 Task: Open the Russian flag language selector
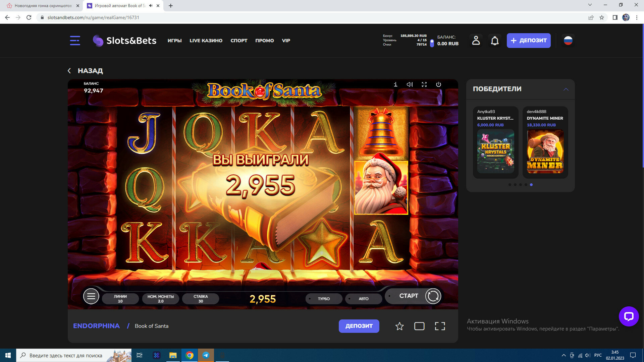coord(568,41)
